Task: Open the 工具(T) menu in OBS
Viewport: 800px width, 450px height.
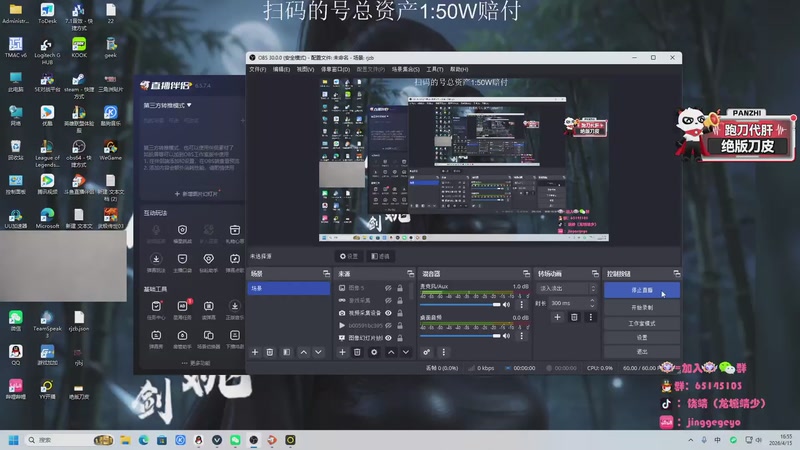Action: (435, 69)
